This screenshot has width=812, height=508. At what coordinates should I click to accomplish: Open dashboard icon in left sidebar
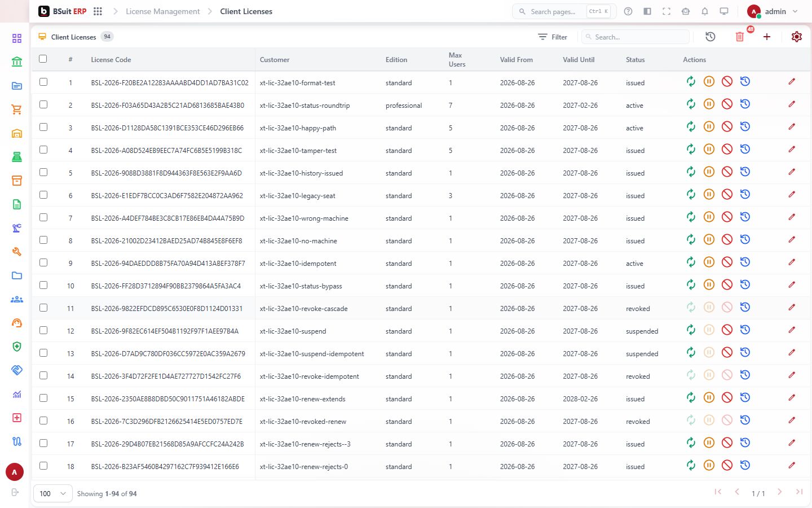(17, 38)
